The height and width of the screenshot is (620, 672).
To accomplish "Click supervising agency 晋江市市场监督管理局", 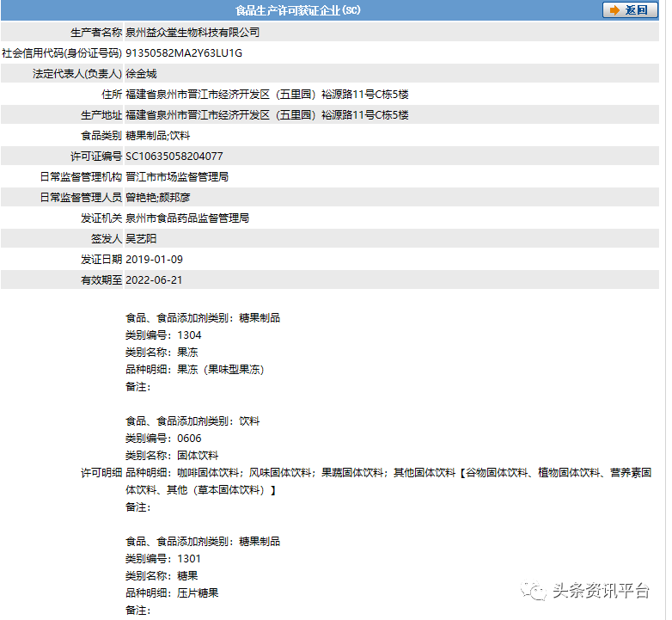I will (x=177, y=177).
